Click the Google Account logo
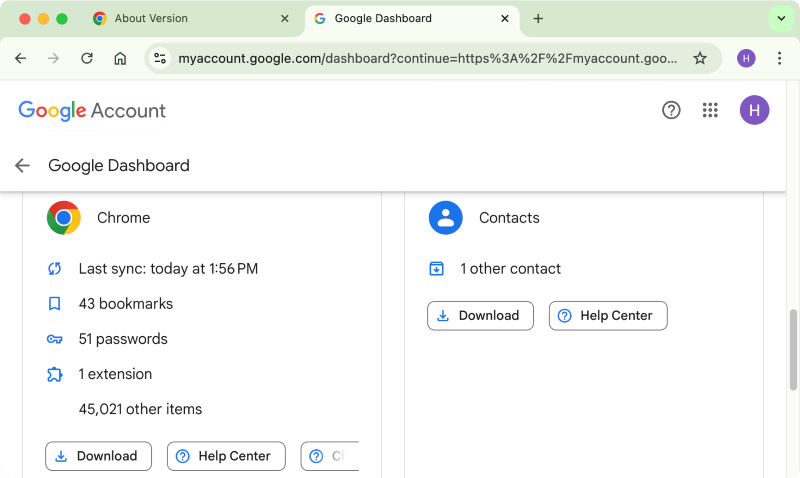Screen dimensions: 800x478 [x=92, y=111]
